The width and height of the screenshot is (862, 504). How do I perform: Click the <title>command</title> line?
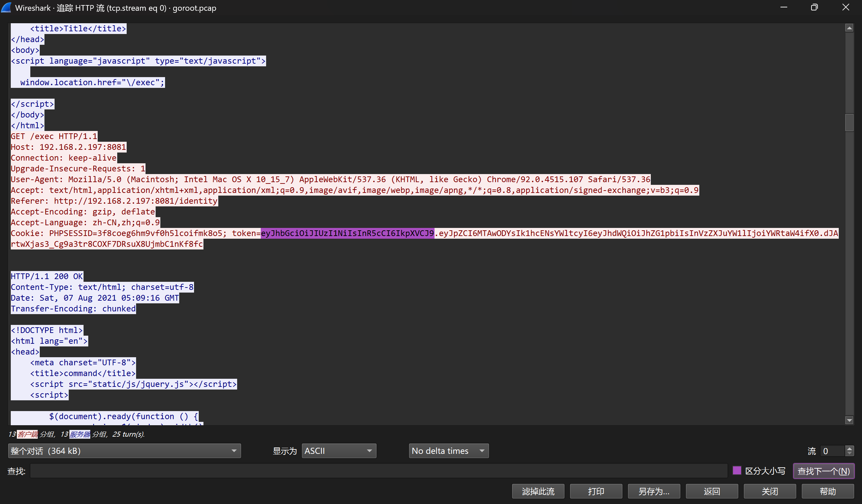click(x=83, y=373)
